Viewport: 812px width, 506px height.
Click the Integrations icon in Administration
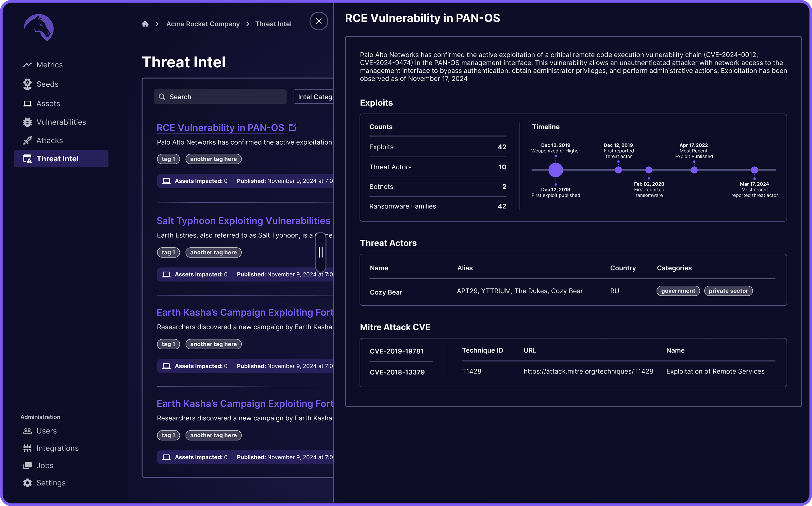28,448
